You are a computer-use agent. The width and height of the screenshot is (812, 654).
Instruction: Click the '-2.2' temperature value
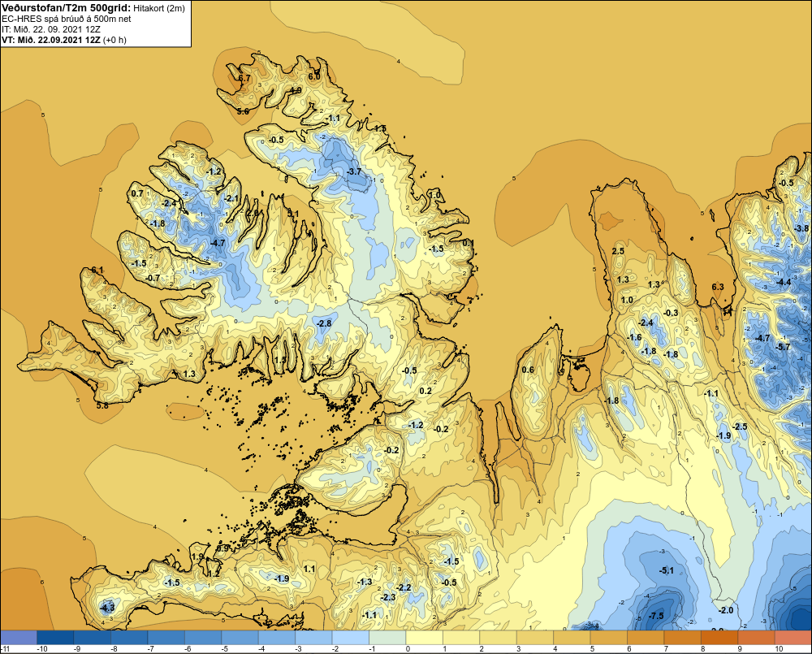click(x=404, y=587)
